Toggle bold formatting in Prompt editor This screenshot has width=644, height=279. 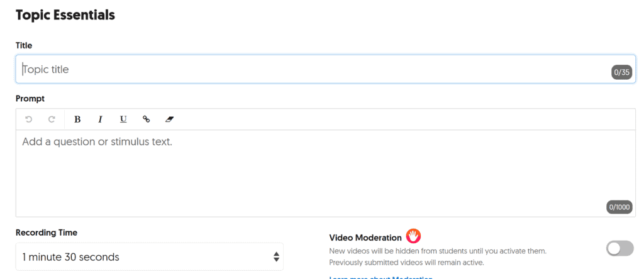coord(77,119)
